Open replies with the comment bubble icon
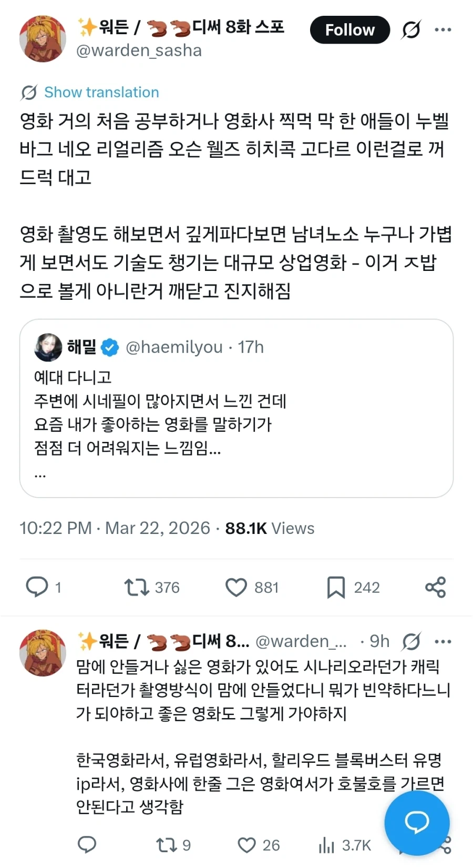Image resolution: width=473 pixels, height=868 pixels. 38,588
